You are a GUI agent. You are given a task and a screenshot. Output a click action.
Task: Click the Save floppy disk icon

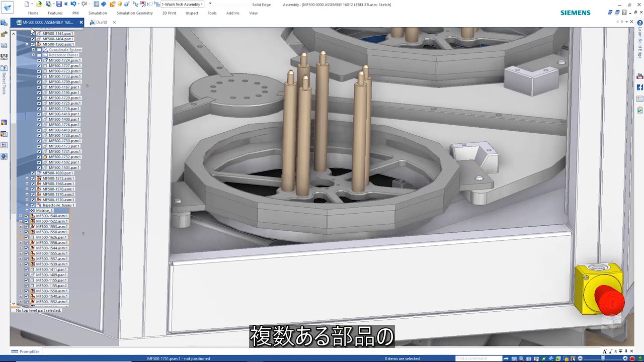pyautogui.click(x=59, y=4)
